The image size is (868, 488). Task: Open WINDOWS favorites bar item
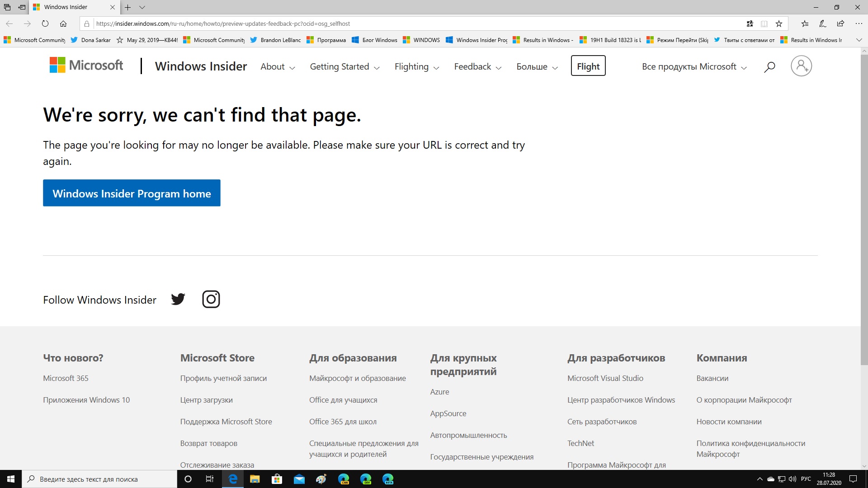click(421, 40)
